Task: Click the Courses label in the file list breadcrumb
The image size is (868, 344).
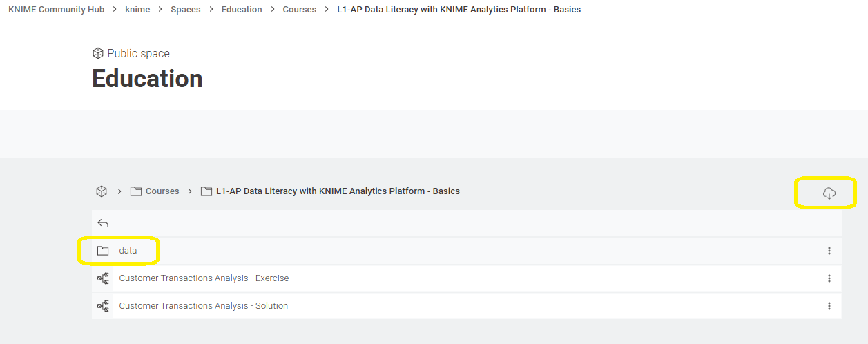Action: (162, 191)
